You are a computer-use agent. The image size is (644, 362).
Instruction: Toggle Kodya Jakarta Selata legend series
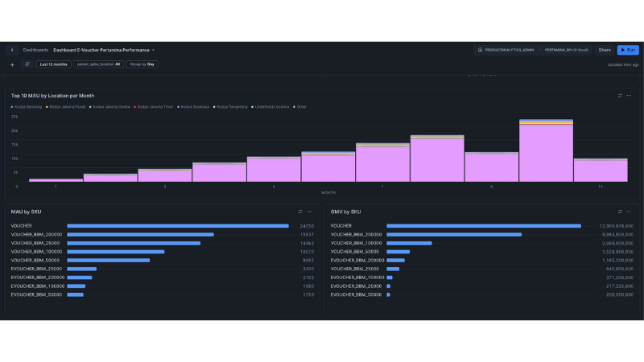[x=109, y=107]
